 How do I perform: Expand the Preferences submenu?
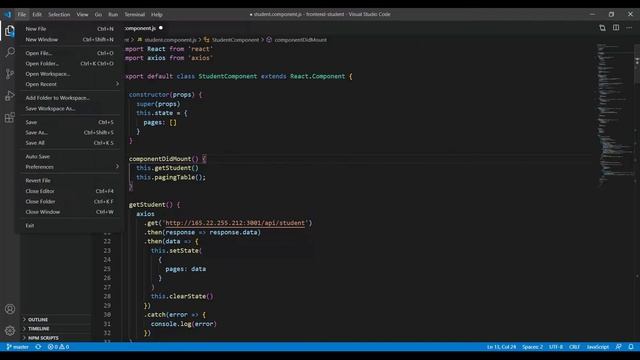coord(70,167)
